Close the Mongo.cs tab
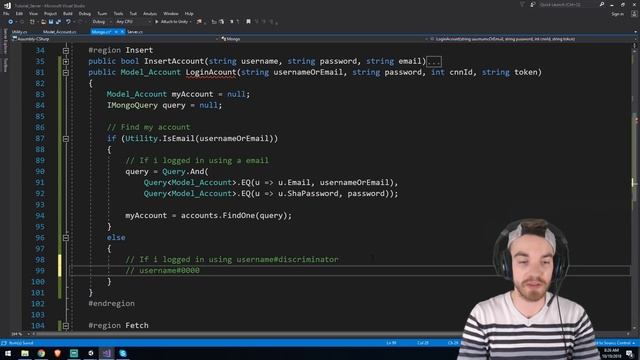This screenshot has width=640, height=360. pyautogui.click(x=122, y=31)
